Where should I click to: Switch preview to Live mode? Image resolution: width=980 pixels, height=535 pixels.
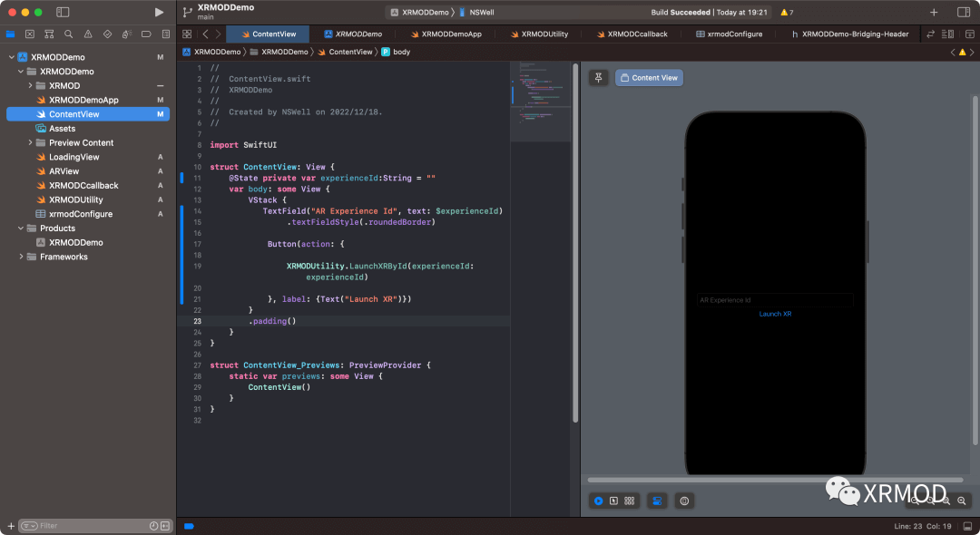pyautogui.click(x=598, y=501)
